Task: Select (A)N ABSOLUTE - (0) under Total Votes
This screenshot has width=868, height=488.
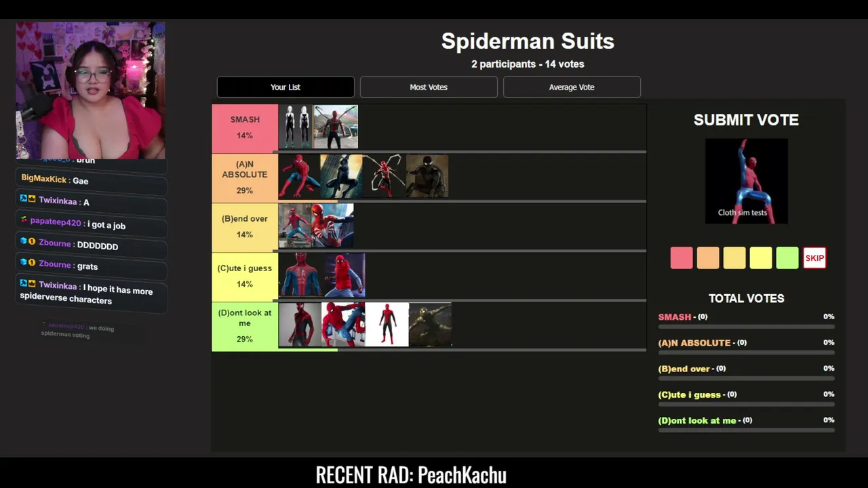Action: coord(703,342)
